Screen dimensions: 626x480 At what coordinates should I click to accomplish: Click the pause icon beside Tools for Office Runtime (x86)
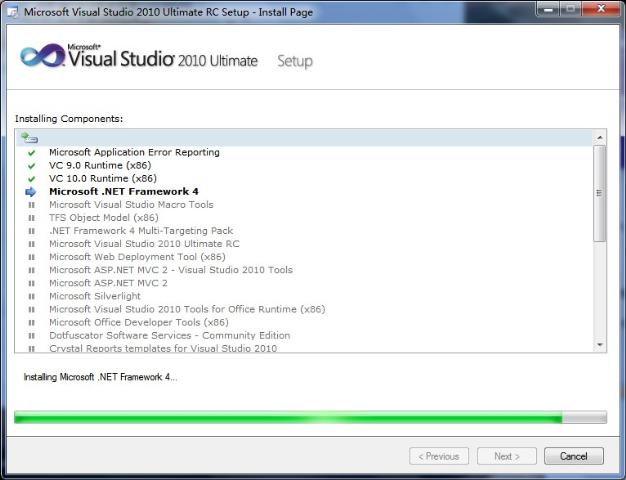pyautogui.click(x=32, y=309)
